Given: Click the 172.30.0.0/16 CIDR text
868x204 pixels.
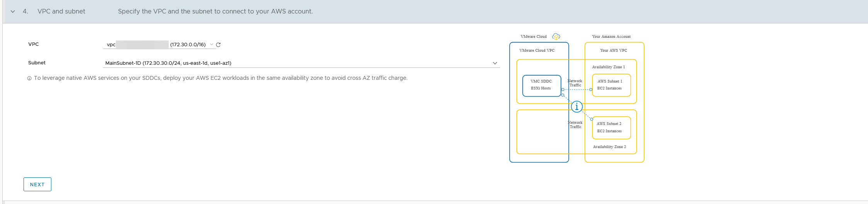Looking at the screenshot, I should [x=188, y=45].
